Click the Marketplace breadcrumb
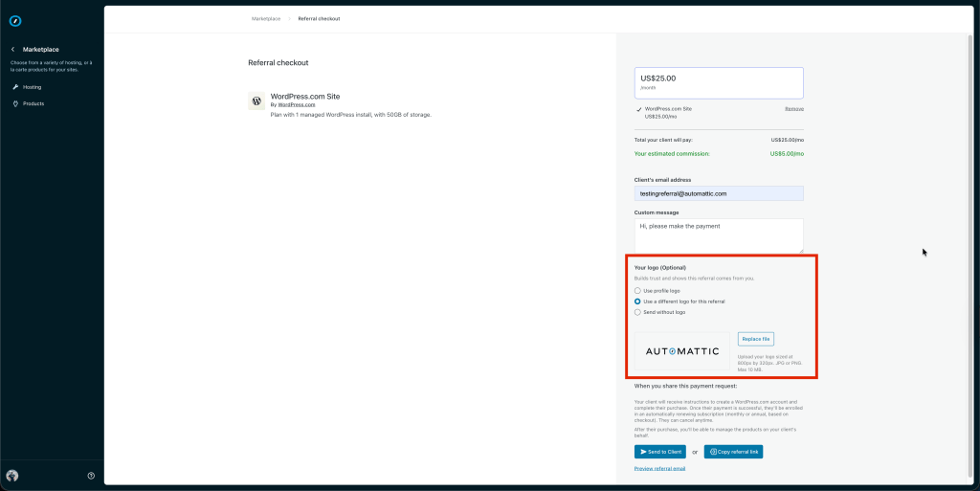Screen dimensions: 980x491 (267, 18)
